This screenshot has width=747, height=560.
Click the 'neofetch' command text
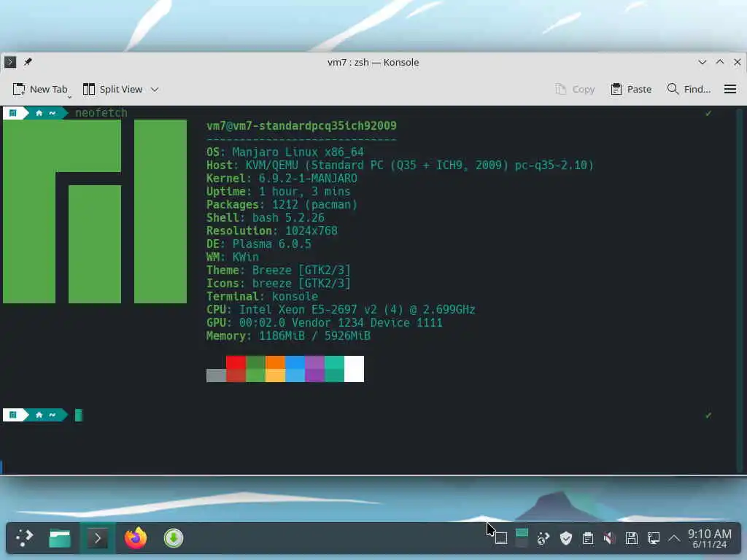pos(101,113)
